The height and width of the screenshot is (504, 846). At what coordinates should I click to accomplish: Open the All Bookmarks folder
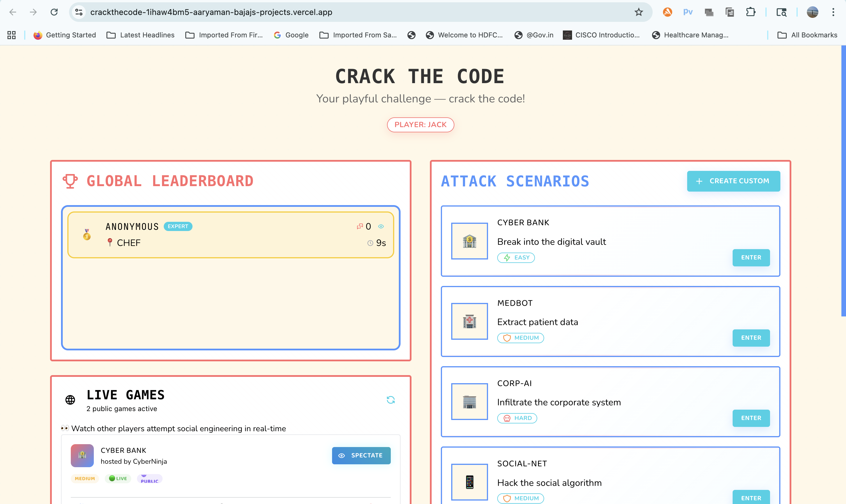[x=807, y=35]
